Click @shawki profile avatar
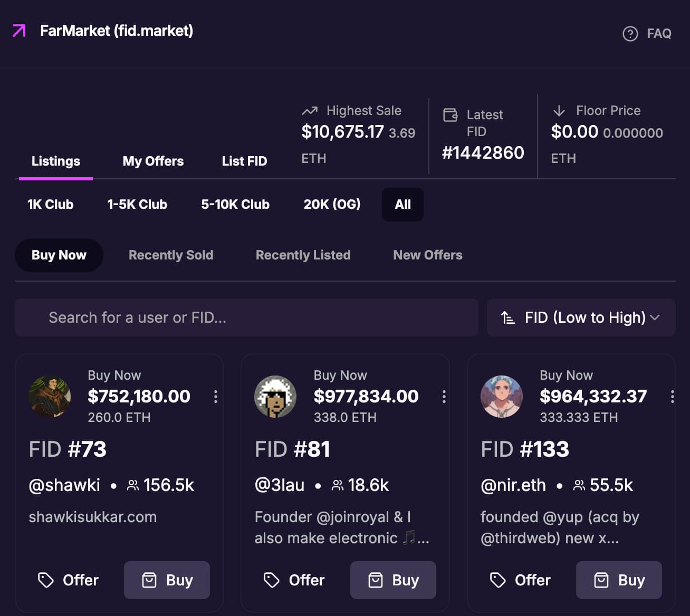 click(50, 397)
